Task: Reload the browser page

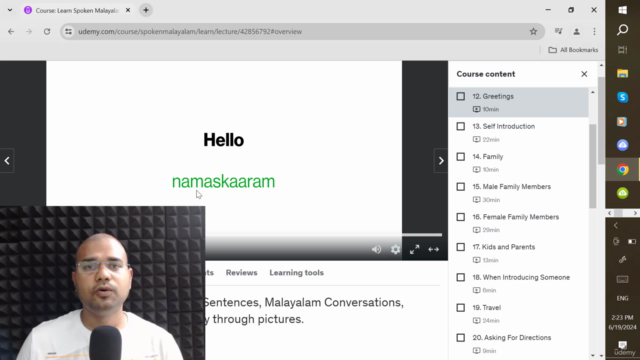Action: (47, 31)
